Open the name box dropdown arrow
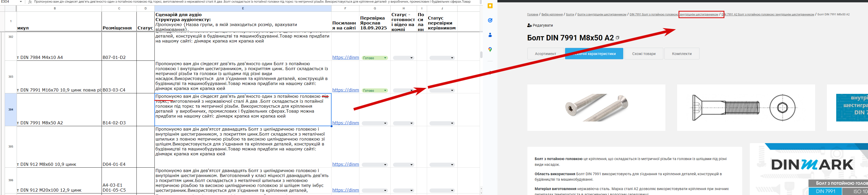868x195 pixels. click(x=21, y=2)
